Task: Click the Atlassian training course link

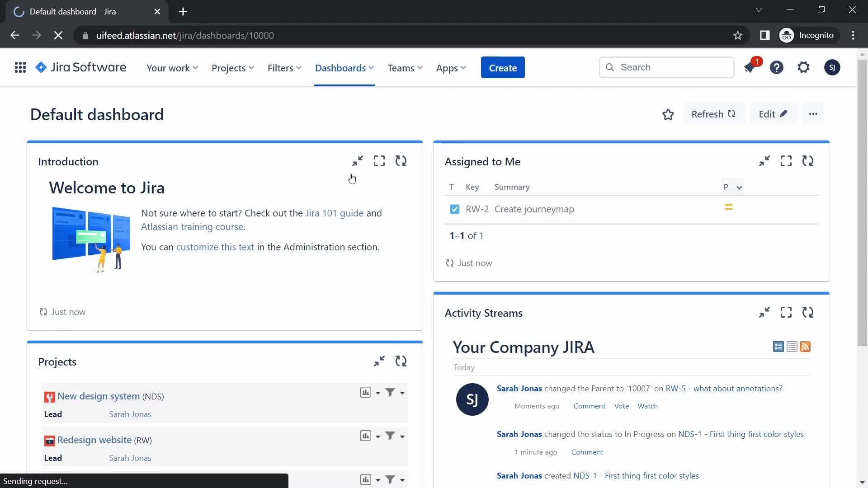Action: tap(191, 226)
